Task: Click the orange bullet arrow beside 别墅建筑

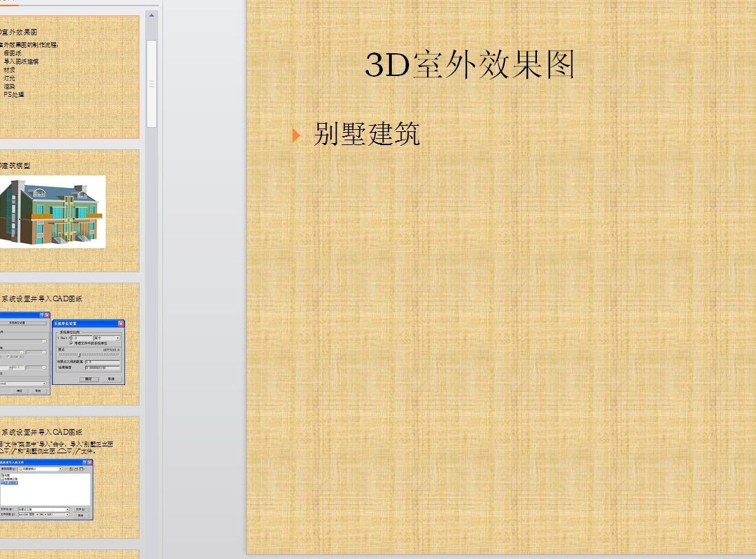Action: 296,135
